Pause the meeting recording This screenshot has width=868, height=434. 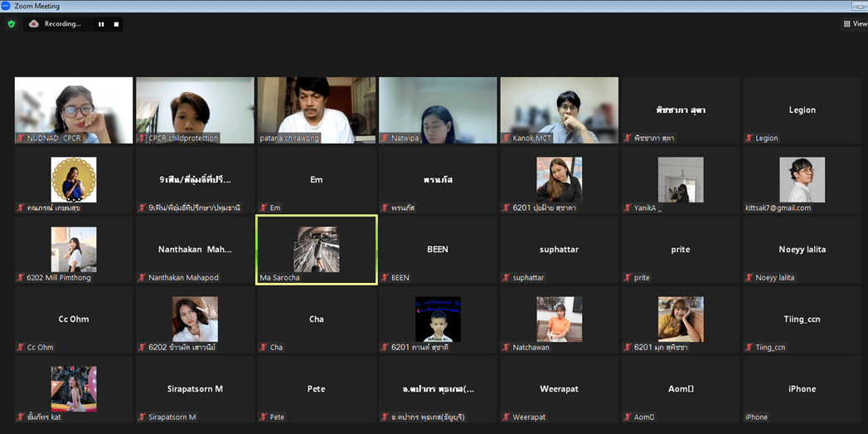pyautogui.click(x=101, y=24)
